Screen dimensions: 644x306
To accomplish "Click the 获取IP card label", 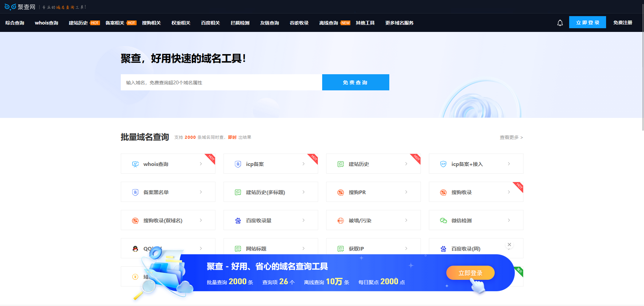I will click(x=356, y=249).
